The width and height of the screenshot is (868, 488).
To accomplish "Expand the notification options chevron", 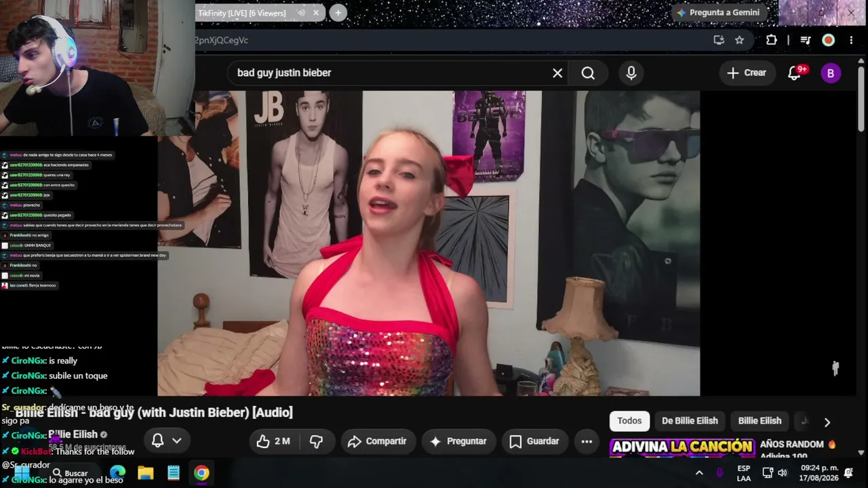I will pyautogui.click(x=176, y=441).
